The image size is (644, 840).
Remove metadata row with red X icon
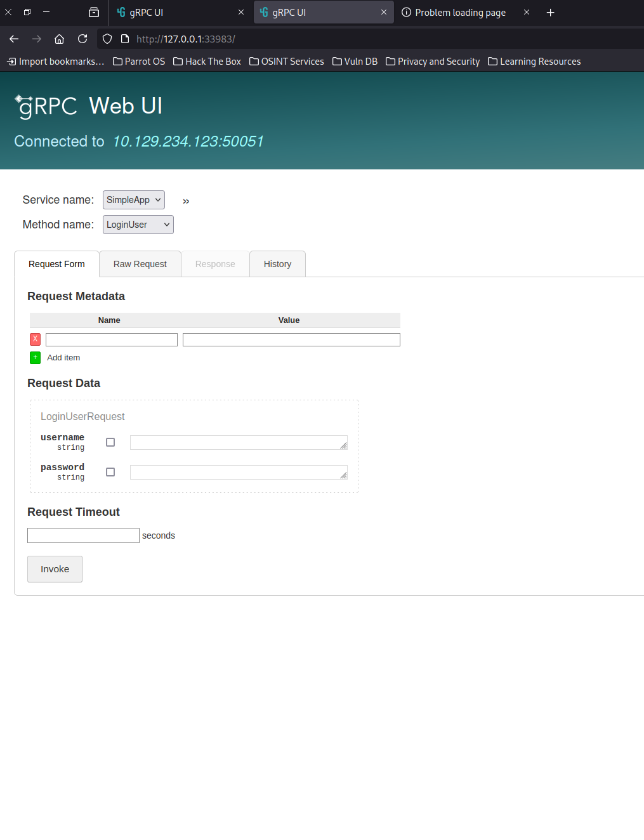point(36,339)
